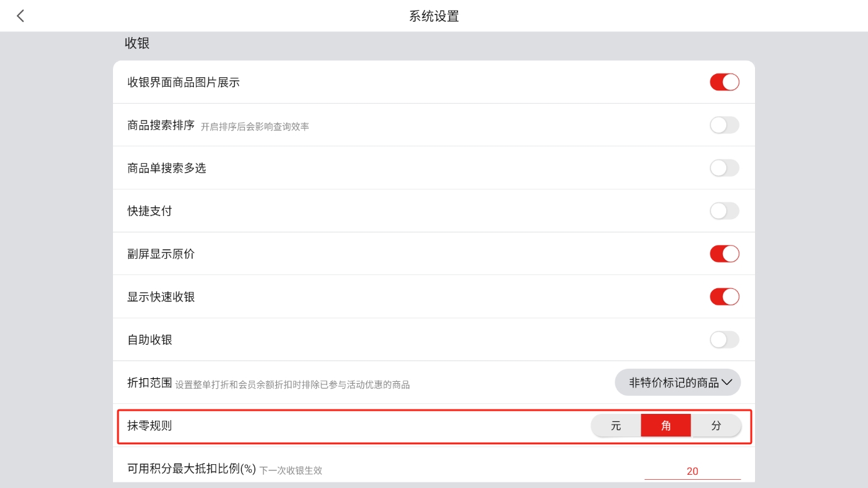Select 元 rounding option
This screenshot has height=488, width=868.
[x=616, y=426]
